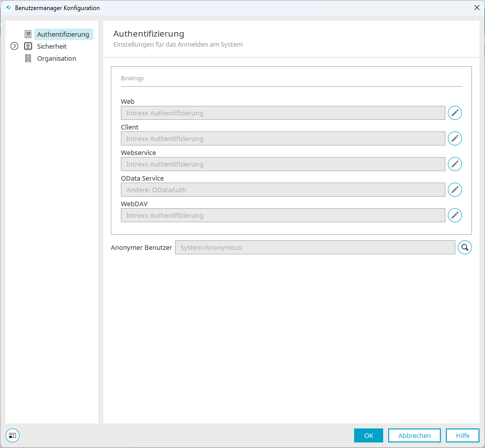Expand the Sicherheit tree node
Image resolution: width=485 pixels, height=448 pixels.
pos(15,46)
